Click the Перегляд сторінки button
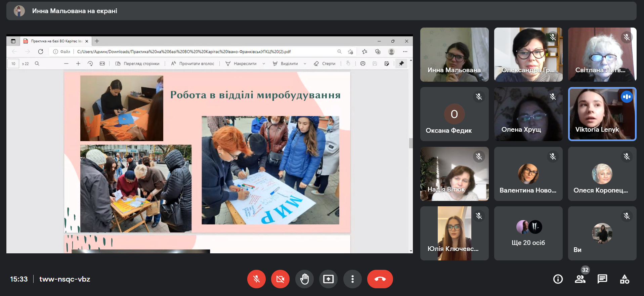The height and width of the screenshot is (296, 644). (137, 64)
